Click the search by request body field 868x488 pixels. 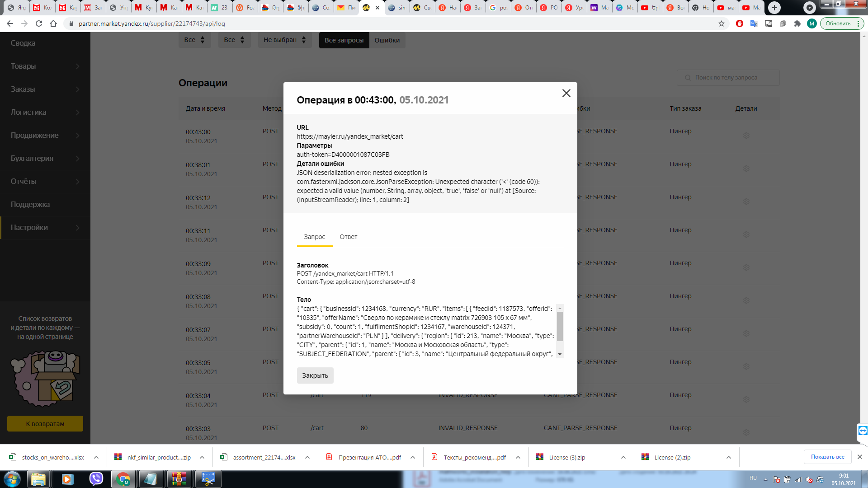tap(728, 77)
